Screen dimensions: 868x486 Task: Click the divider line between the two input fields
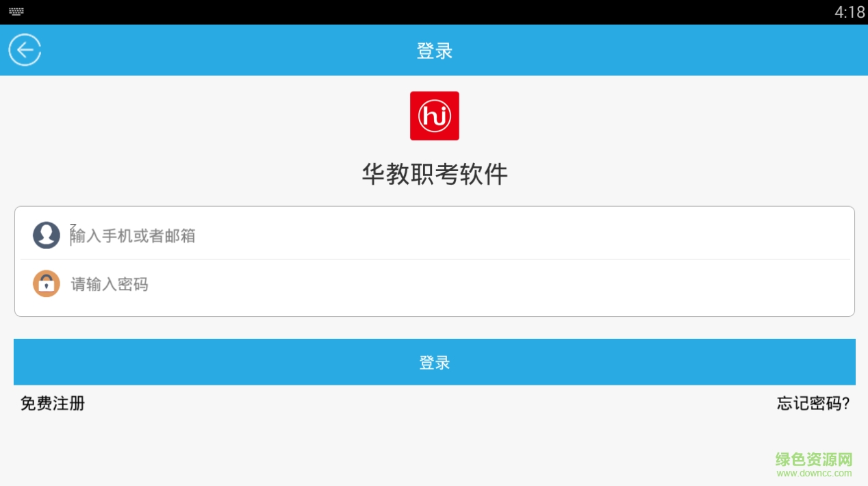[x=435, y=259]
